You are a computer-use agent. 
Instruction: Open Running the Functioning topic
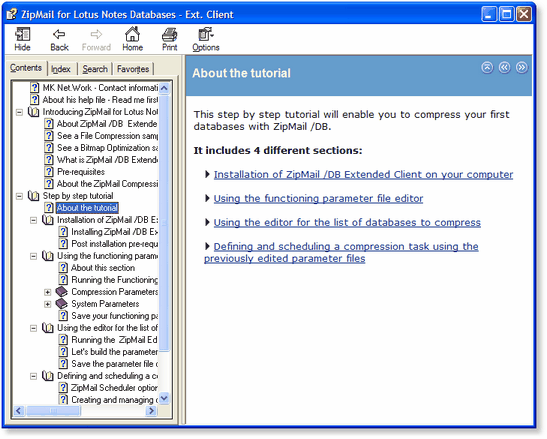tap(114, 280)
